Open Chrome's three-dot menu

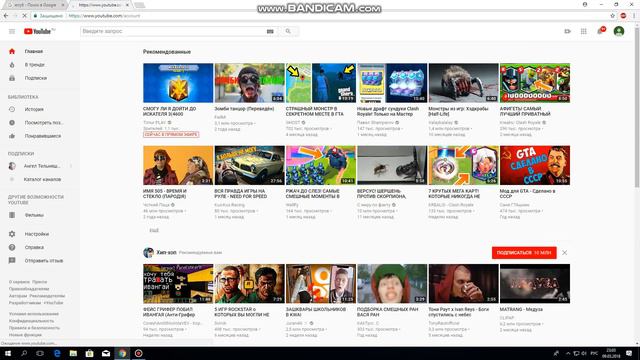click(x=634, y=16)
